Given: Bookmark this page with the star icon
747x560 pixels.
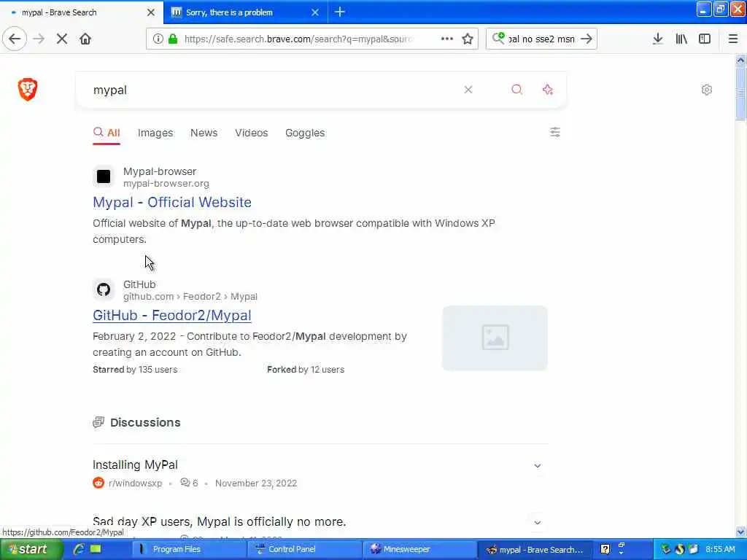Looking at the screenshot, I should click(468, 39).
